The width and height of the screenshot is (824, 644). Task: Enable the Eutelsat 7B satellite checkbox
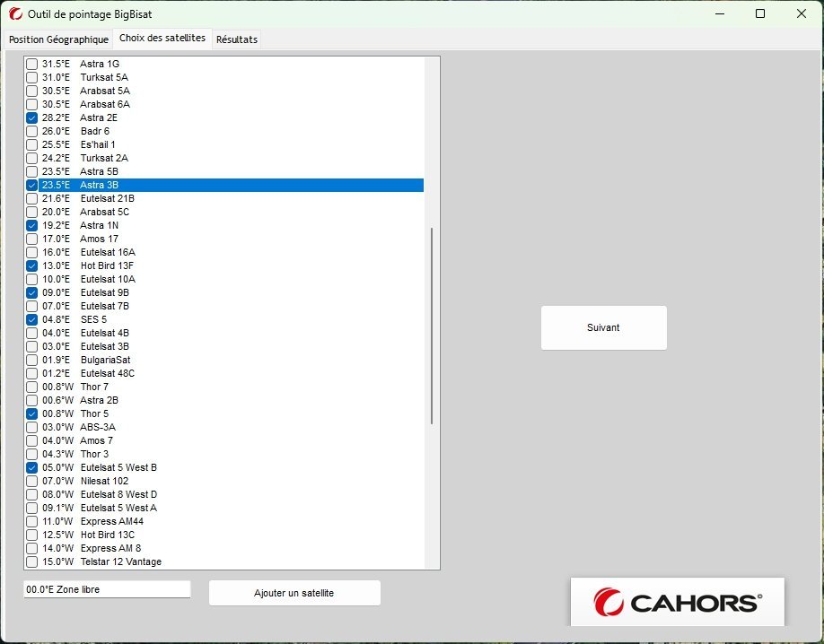[32, 306]
